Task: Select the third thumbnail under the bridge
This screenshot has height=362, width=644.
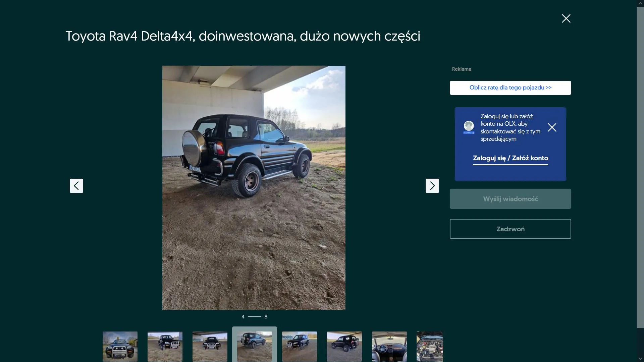Action: (210, 347)
